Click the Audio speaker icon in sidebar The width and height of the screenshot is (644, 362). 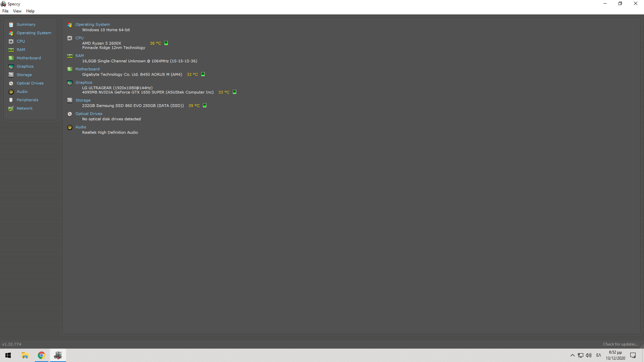(11, 92)
